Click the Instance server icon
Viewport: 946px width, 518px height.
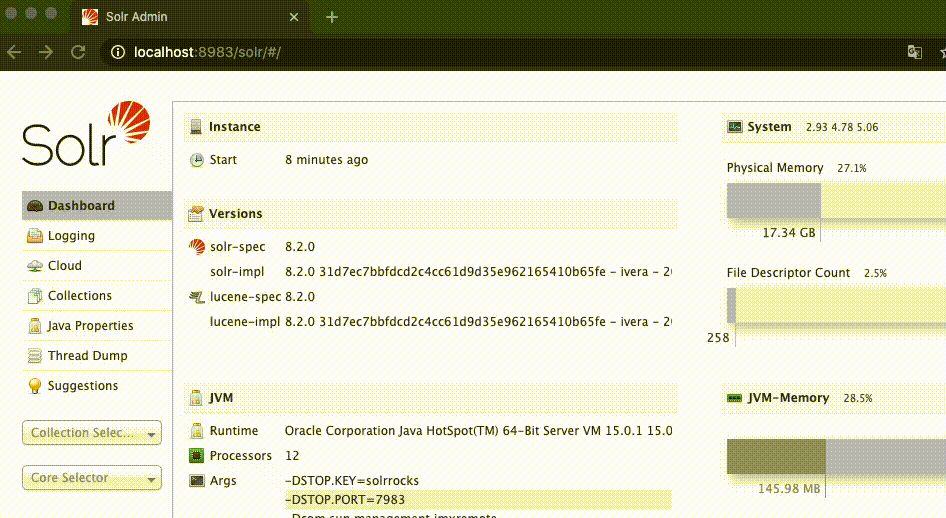196,127
